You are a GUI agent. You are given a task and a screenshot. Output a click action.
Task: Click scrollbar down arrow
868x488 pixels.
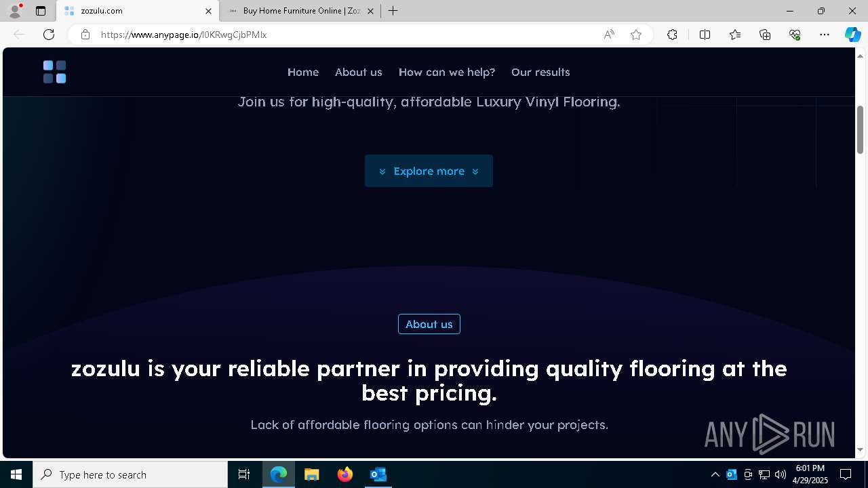point(860,449)
